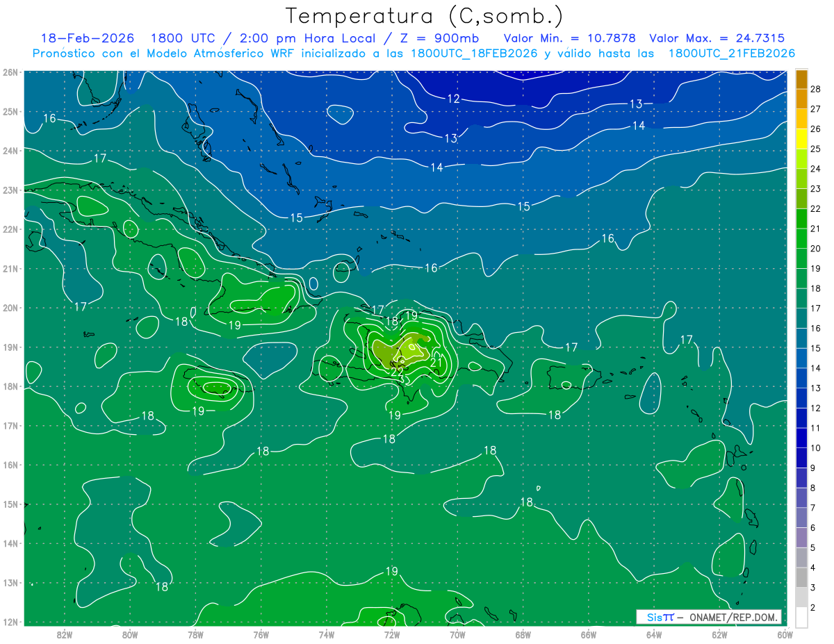This screenshot has height=644, width=834.
Task: Click the orange-brown swatch atop the legend
Action: click(x=801, y=79)
